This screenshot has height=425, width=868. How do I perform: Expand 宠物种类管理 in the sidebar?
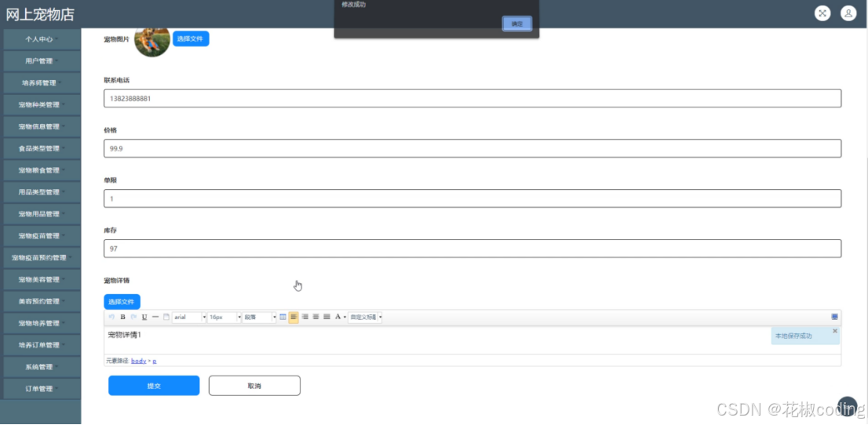[42, 104]
